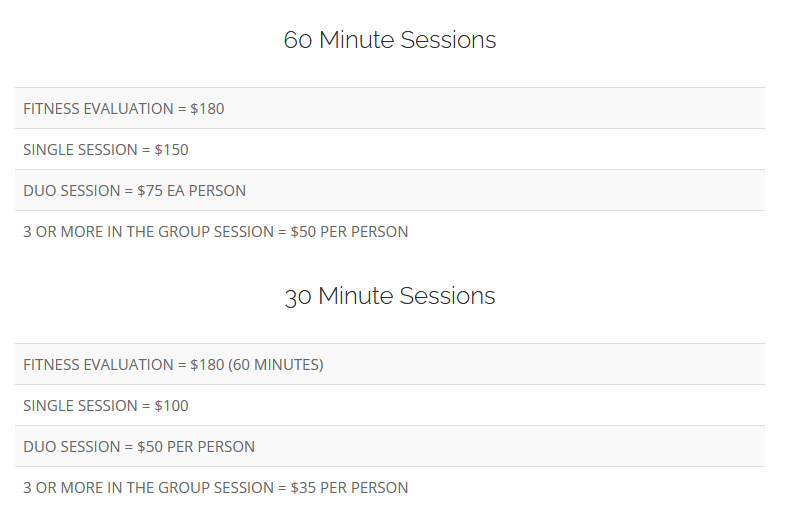Screen dimensions: 786x513
Task: Click the 30 Minute Sessions heading
Action: point(390,296)
